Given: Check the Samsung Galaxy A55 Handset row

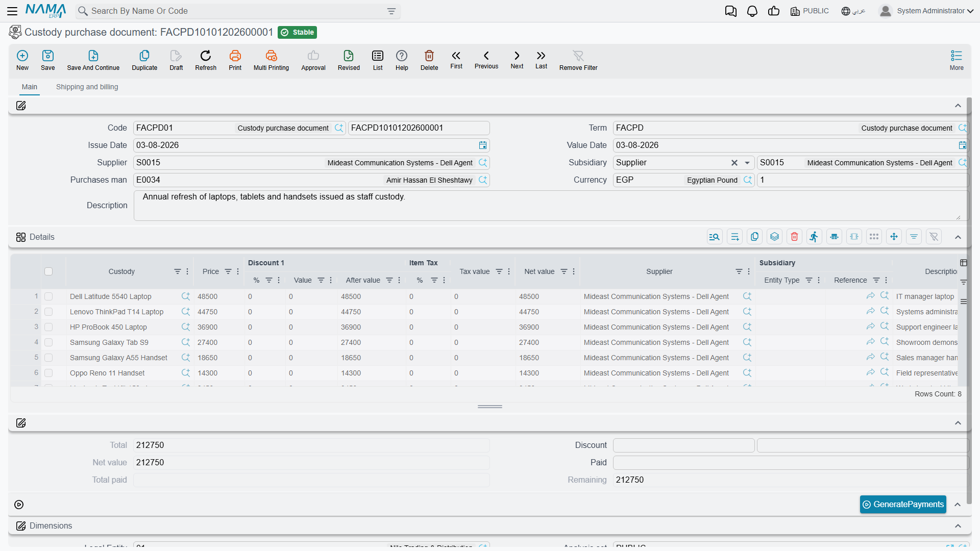Looking at the screenshot, I should point(48,358).
